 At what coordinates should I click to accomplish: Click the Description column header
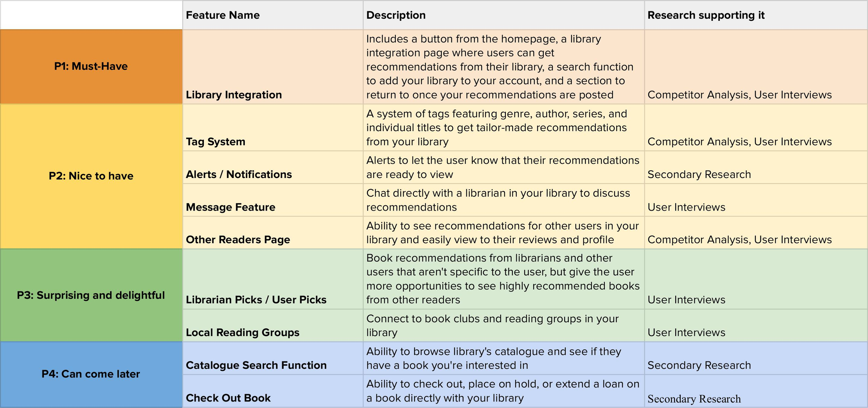point(395,15)
